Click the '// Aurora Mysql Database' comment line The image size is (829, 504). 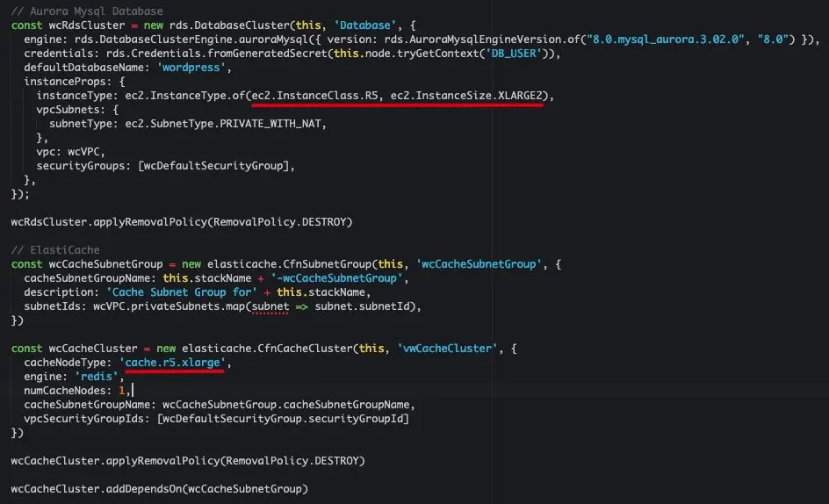[x=87, y=11]
